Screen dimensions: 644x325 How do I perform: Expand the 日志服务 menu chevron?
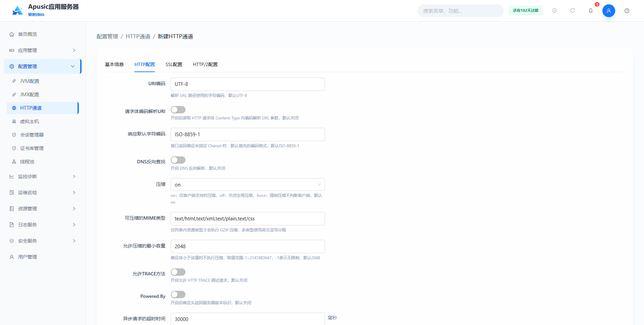tap(74, 225)
